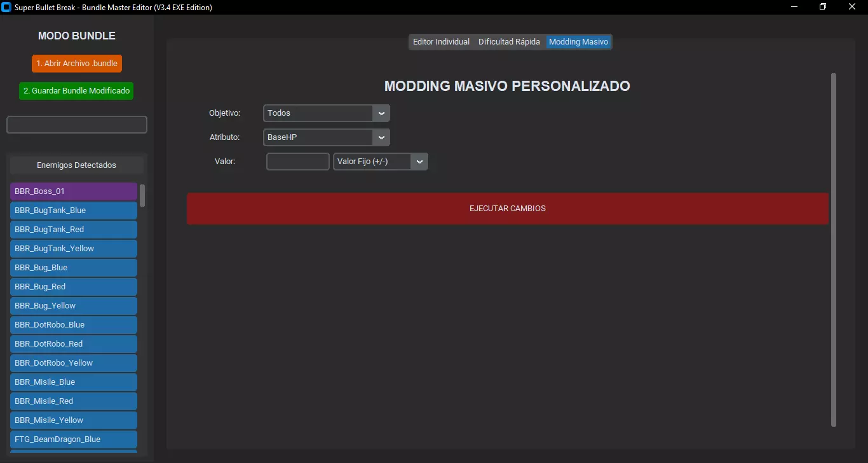The height and width of the screenshot is (463, 868).
Task: Focus the enemy search field in sidebar
Action: click(x=77, y=125)
